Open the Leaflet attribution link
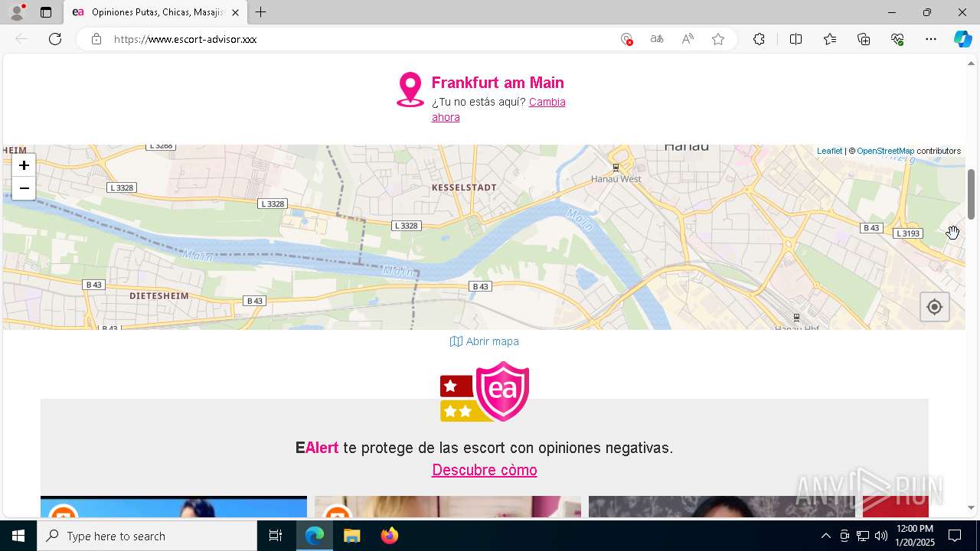The image size is (980, 551). (x=829, y=151)
